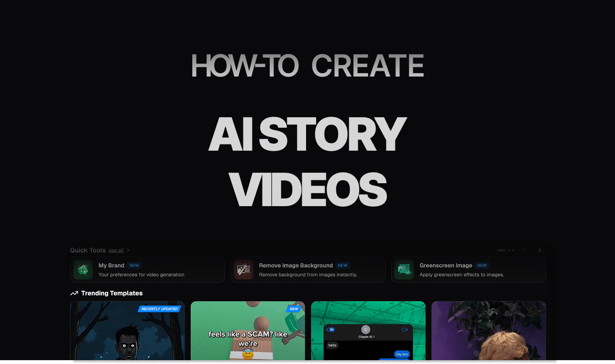The image size is (615, 364).
Task: Click the NEW badge on Greenscreen Image
Action: (482, 265)
